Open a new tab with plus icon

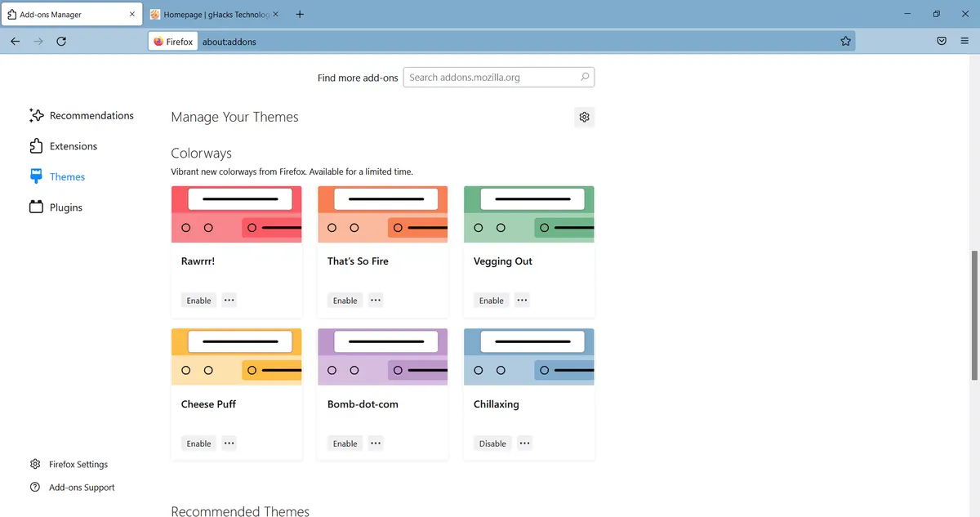pyautogui.click(x=300, y=14)
